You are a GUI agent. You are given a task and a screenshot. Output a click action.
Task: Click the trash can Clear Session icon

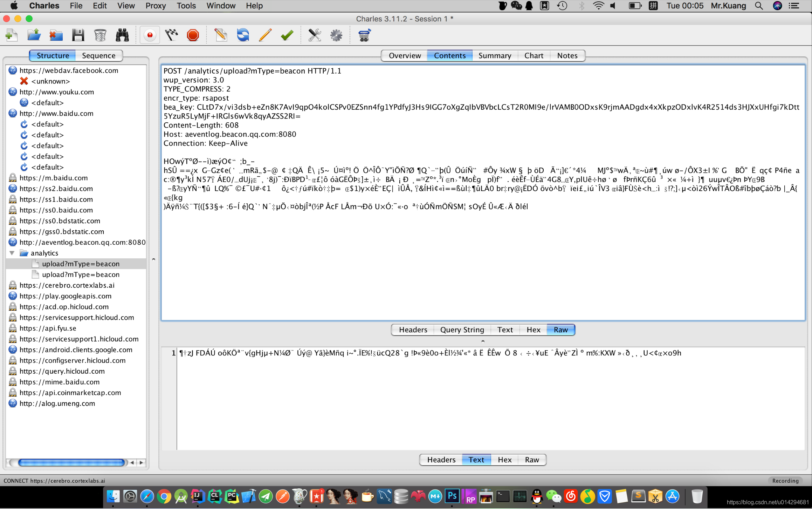point(100,35)
